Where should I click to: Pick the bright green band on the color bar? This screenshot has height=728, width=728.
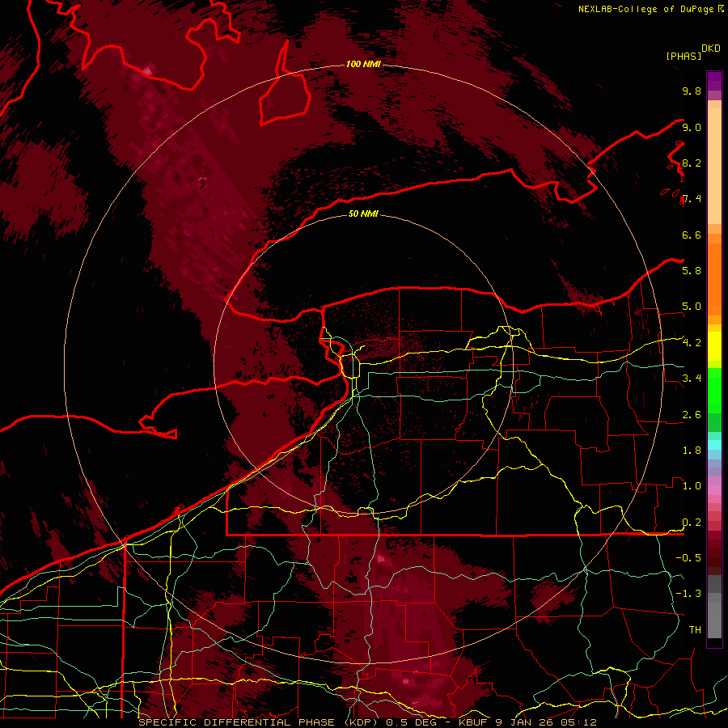(714, 390)
